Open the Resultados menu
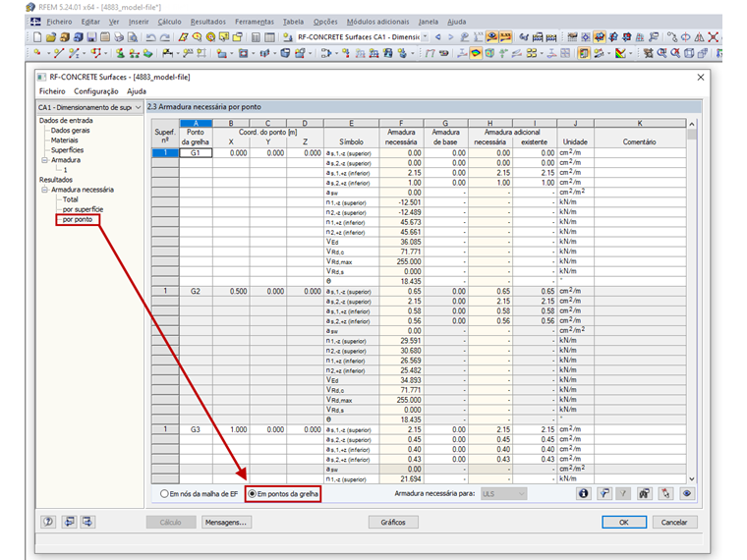Screen dimensions: 747x560 tap(208, 22)
